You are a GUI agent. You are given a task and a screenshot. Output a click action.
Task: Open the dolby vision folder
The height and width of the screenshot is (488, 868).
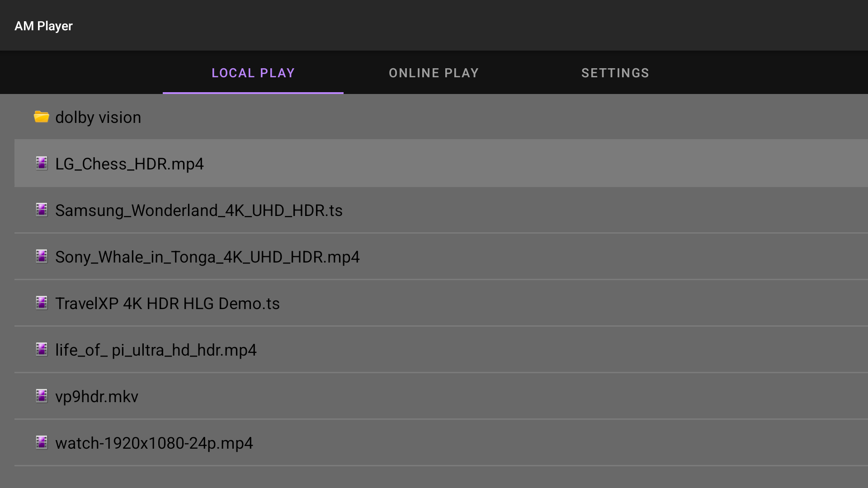[98, 117]
